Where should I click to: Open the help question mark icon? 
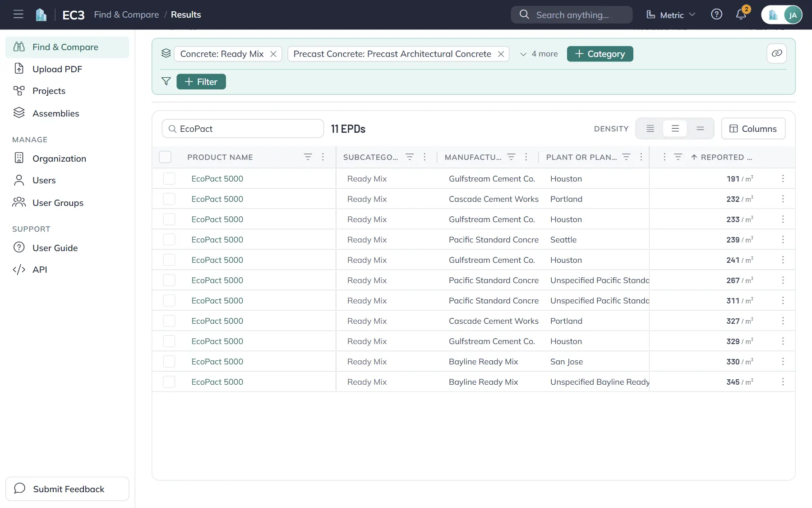[x=716, y=14]
